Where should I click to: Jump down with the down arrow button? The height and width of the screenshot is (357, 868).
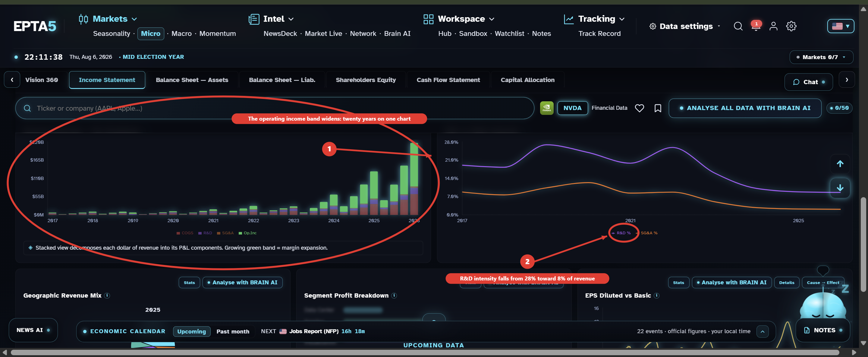click(840, 188)
